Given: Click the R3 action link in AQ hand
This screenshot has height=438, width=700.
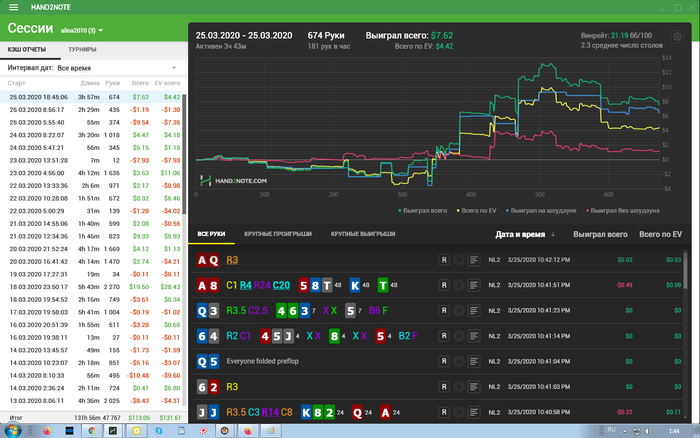Looking at the screenshot, I should tap(232, 260).
